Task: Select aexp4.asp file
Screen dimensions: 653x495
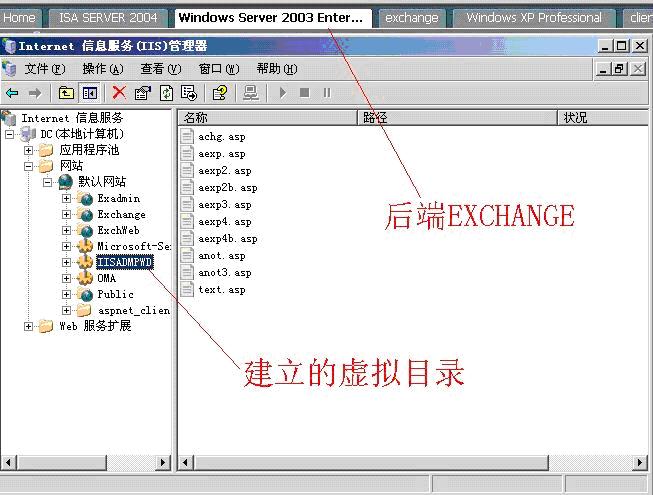Action: 224,222
